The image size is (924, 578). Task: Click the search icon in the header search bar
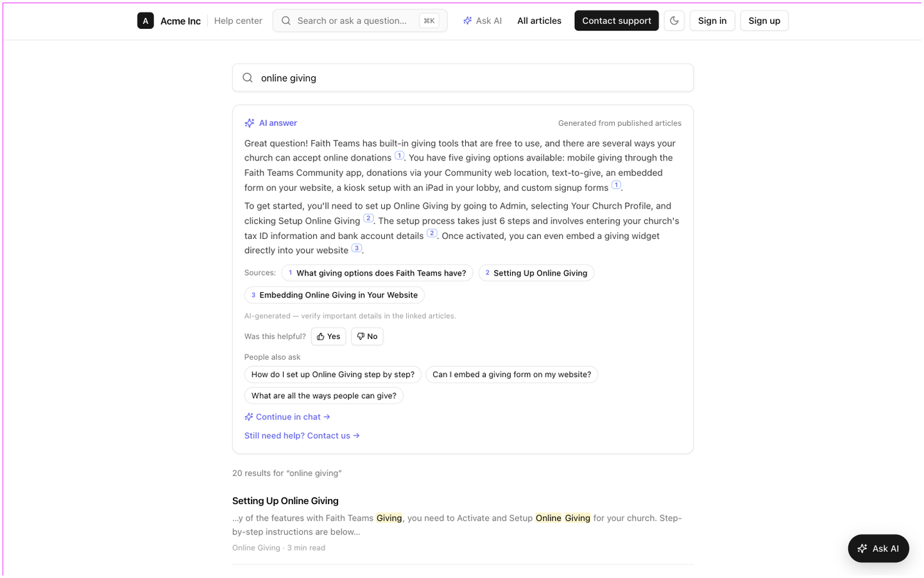[x=286, y=21]
